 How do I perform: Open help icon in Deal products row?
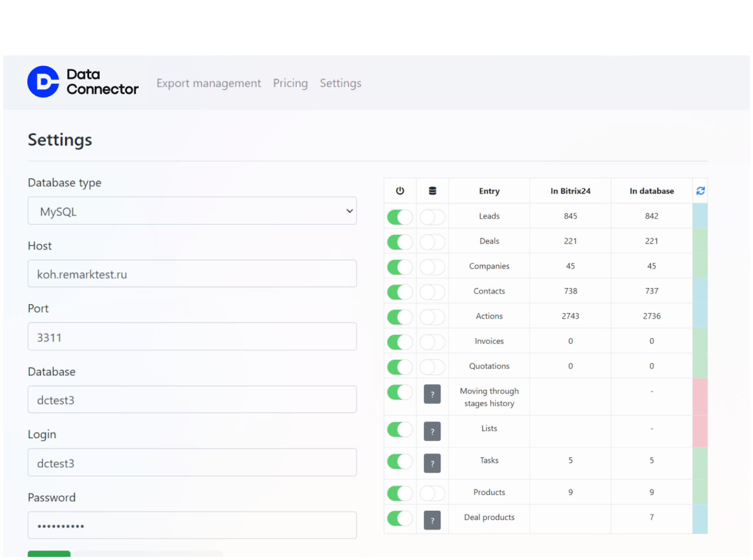[432, 520]
